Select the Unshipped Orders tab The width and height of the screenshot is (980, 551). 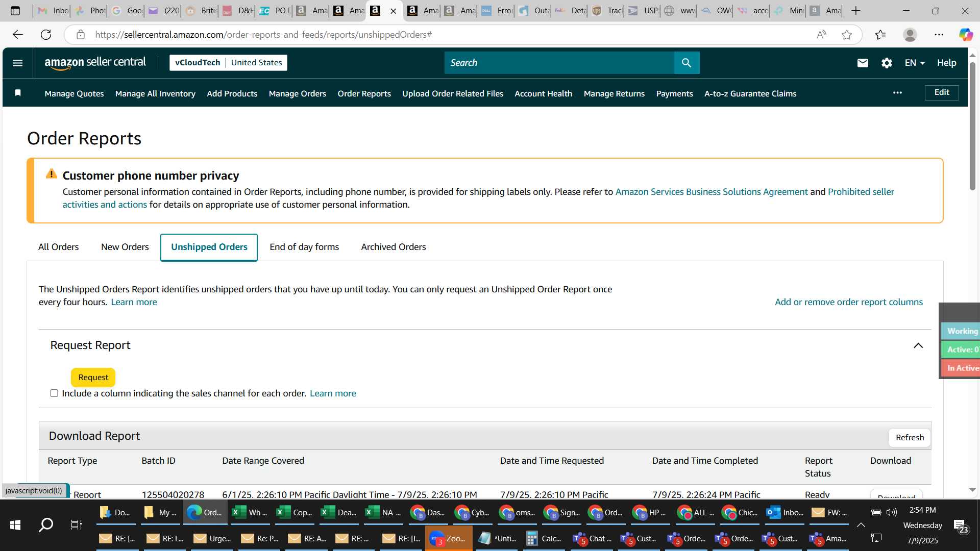209,247
